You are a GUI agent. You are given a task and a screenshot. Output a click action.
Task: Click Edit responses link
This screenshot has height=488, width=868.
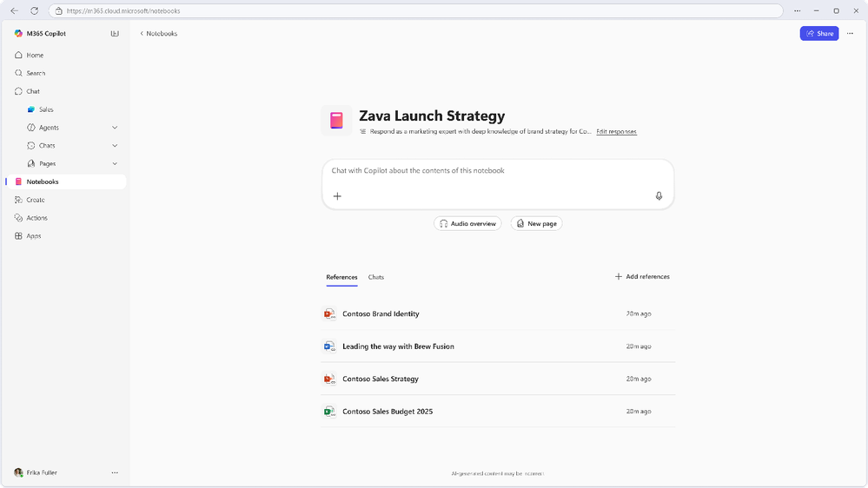point(616,132)
